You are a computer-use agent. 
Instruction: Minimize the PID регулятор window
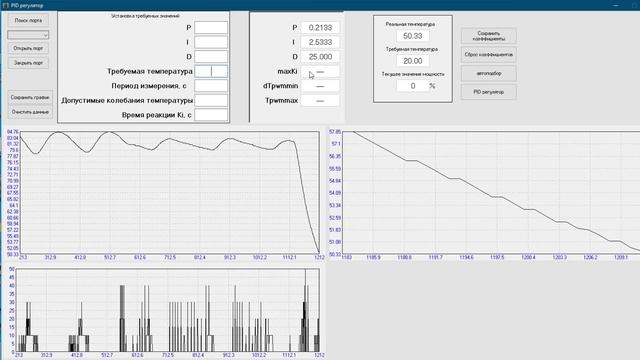click(616, 5)
